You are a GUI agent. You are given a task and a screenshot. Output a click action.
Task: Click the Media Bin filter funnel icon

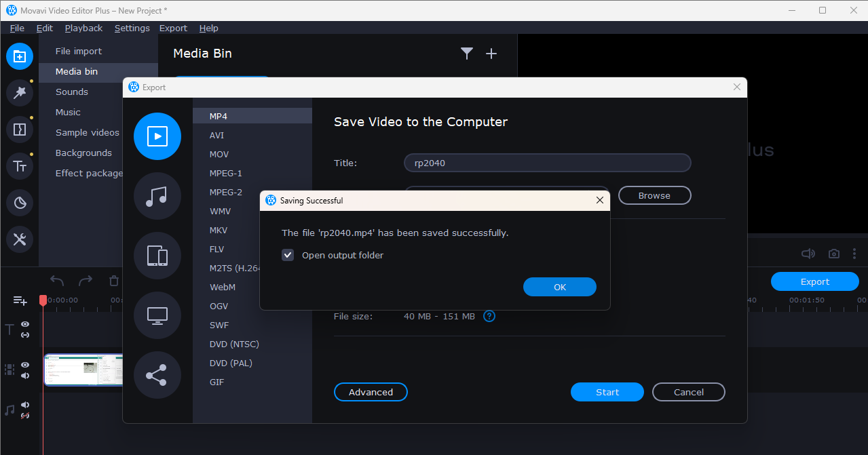point(466,54)
